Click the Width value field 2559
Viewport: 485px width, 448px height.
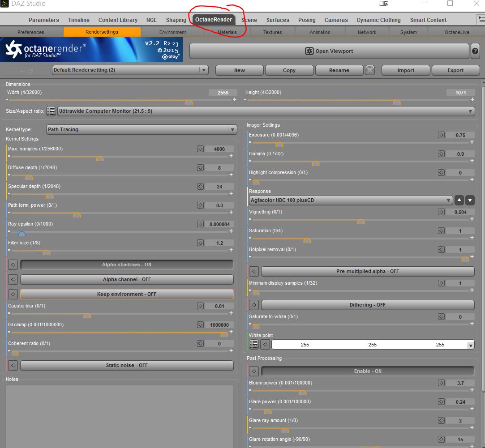223,93
